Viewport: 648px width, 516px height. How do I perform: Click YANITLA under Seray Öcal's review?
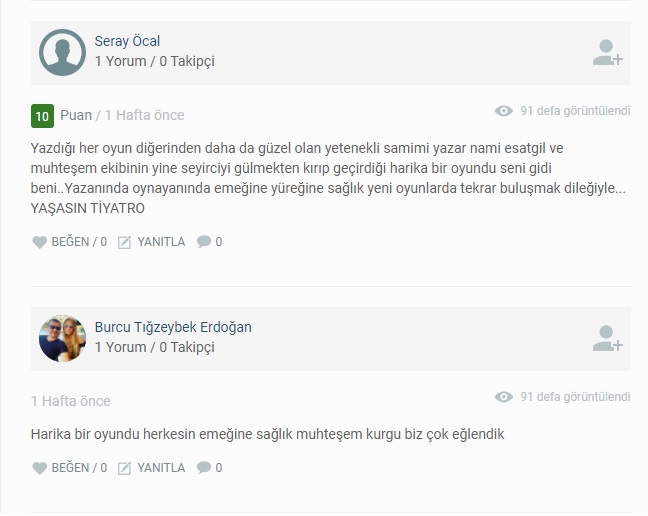161,242
